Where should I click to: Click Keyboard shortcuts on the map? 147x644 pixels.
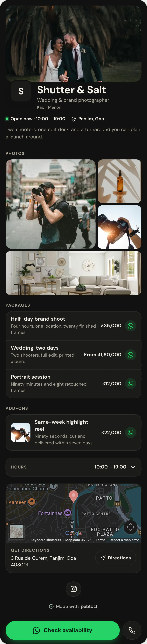point(46,540)
